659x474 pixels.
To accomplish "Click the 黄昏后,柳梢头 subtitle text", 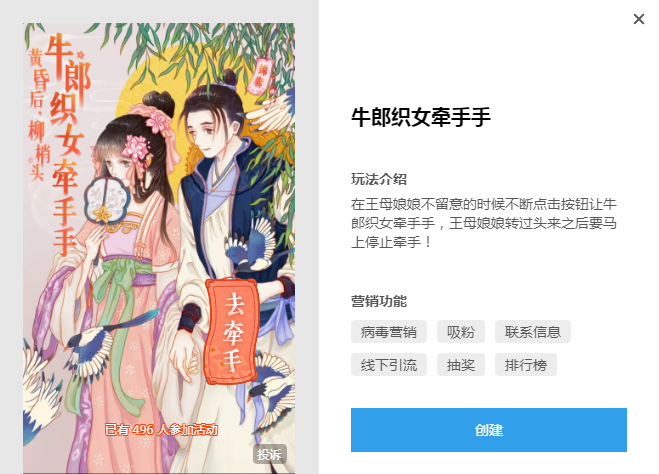I will 37,114.
